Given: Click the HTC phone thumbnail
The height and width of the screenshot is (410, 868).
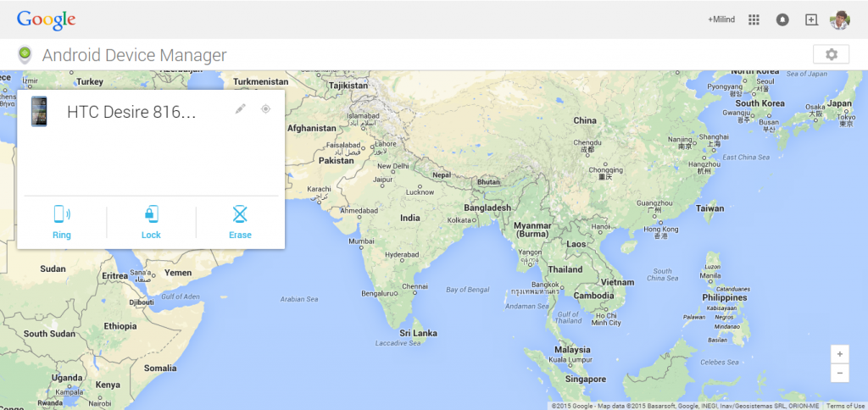Looking at the screenshot, I should [39, 112].
